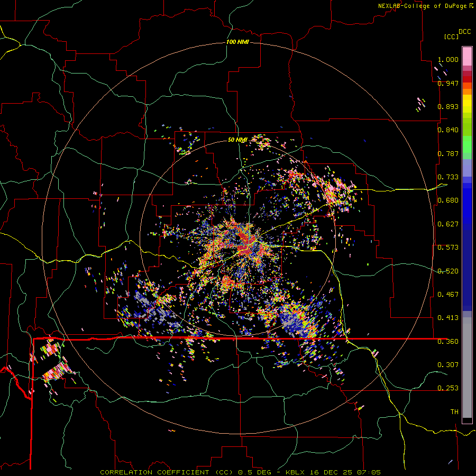Click the 16 DEC 25 date text
Image resolution: width=476 pixels, height=476 pixels.
click(x=332, y=472)
